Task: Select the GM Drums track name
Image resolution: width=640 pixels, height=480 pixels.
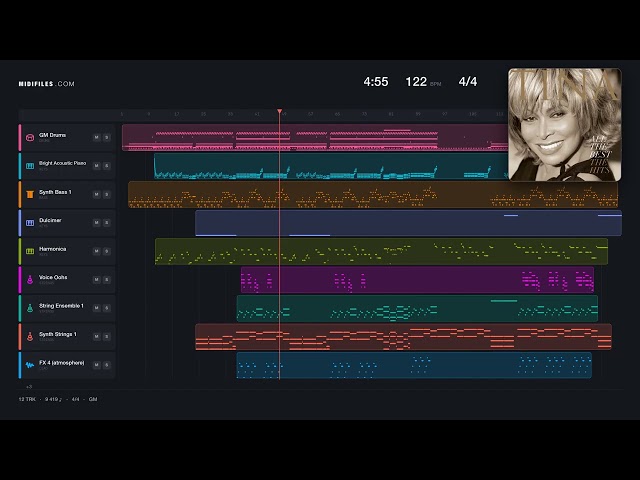Action: [52, 135]
